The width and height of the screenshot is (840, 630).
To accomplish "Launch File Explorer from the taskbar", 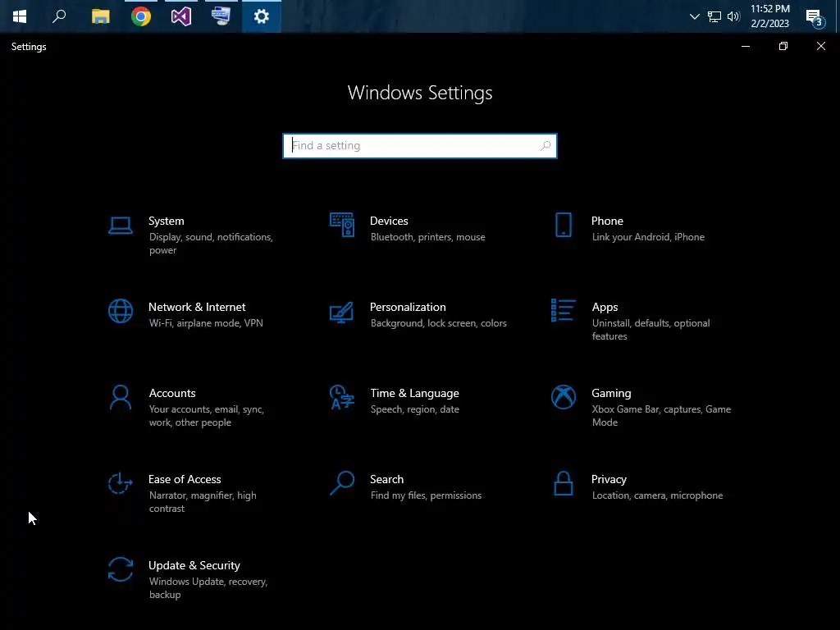I will pyautogui.click(x=100, y=16).
